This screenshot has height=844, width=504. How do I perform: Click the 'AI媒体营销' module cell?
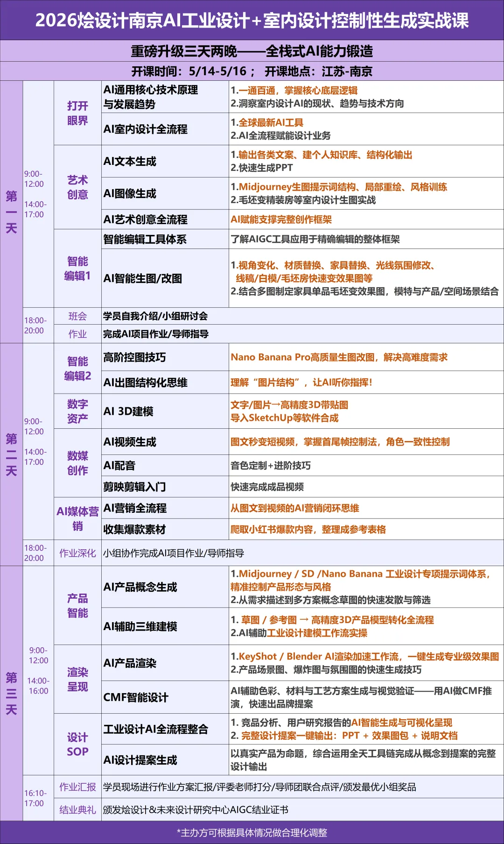pyautogui.click(x=77, y=518)
